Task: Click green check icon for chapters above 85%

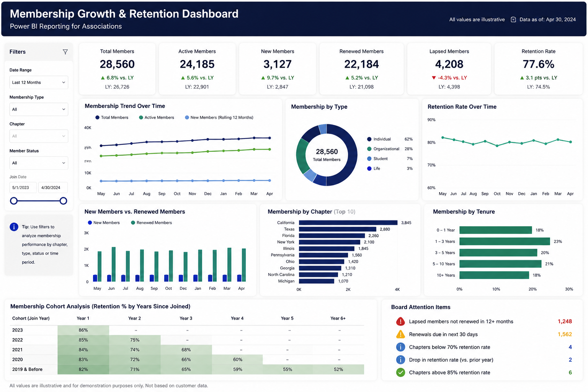Action: 400,372
